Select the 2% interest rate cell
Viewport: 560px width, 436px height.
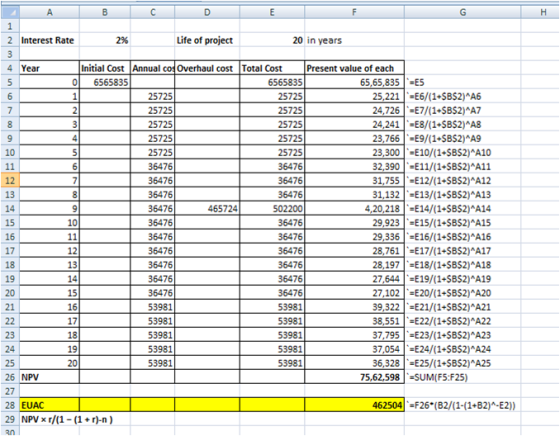pyautogui.click(x=105, y=40)
